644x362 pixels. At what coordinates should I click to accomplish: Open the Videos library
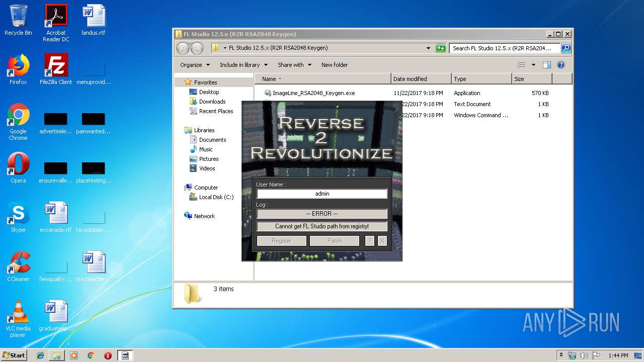pos(207,168)
